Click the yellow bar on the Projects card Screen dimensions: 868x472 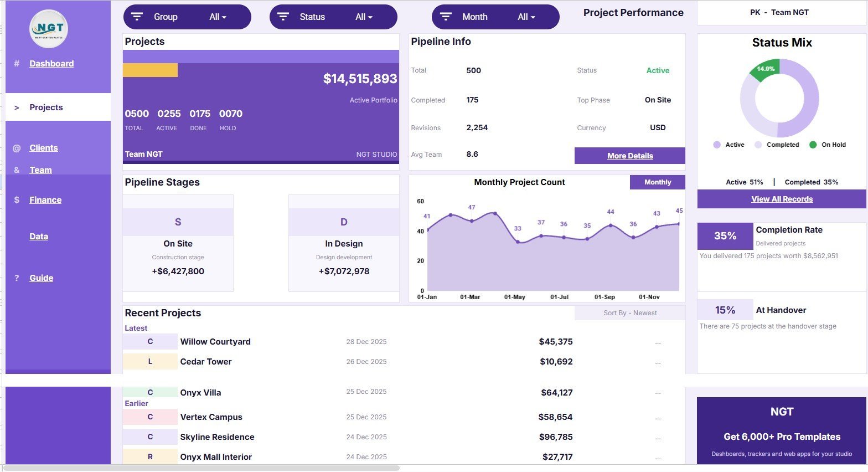tap(150, 70)
